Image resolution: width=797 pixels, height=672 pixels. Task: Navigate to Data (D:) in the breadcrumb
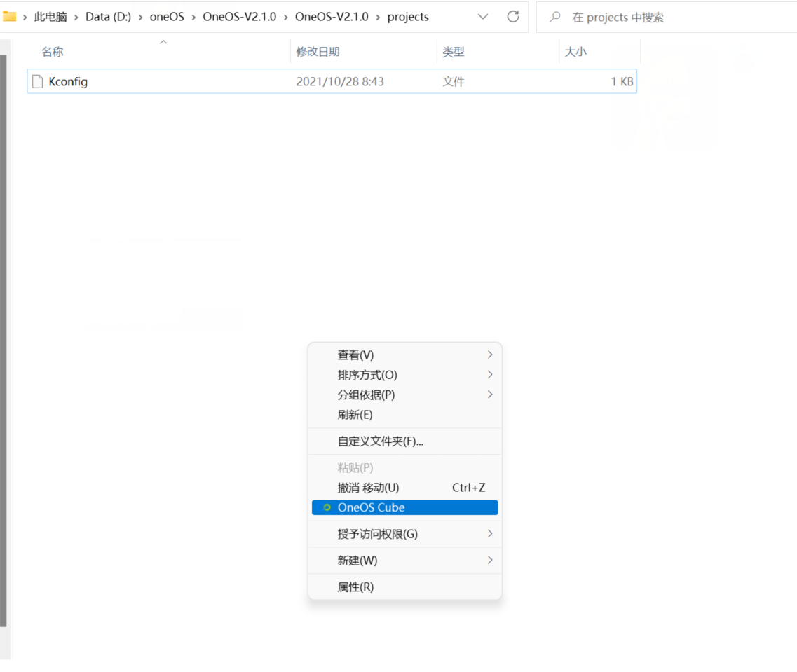(108, 17)
